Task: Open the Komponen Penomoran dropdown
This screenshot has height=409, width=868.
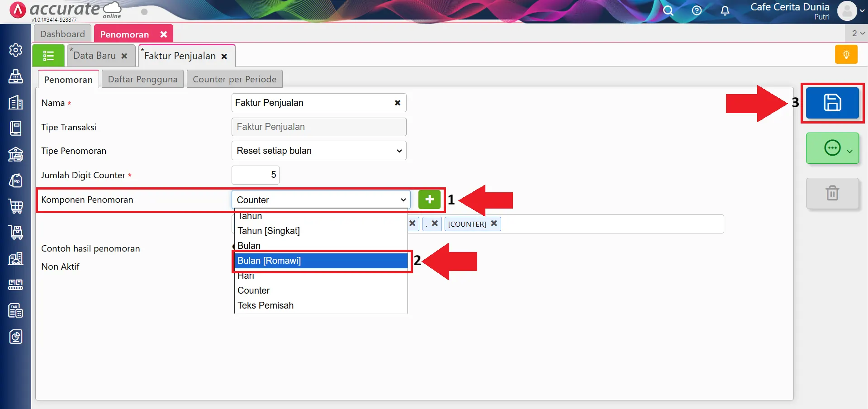Action: click(x=321, y=200)
